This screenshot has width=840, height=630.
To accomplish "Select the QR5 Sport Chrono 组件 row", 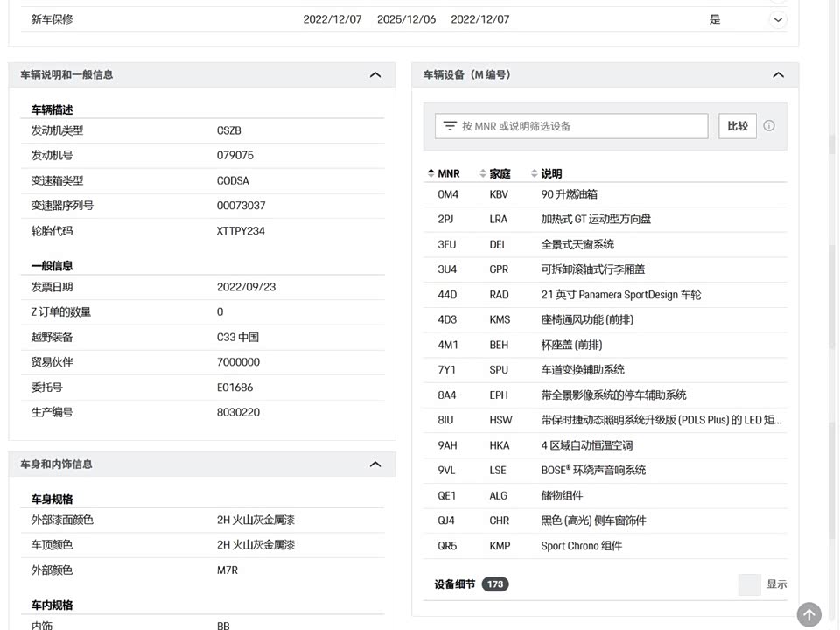I will (x=604, y=546).
